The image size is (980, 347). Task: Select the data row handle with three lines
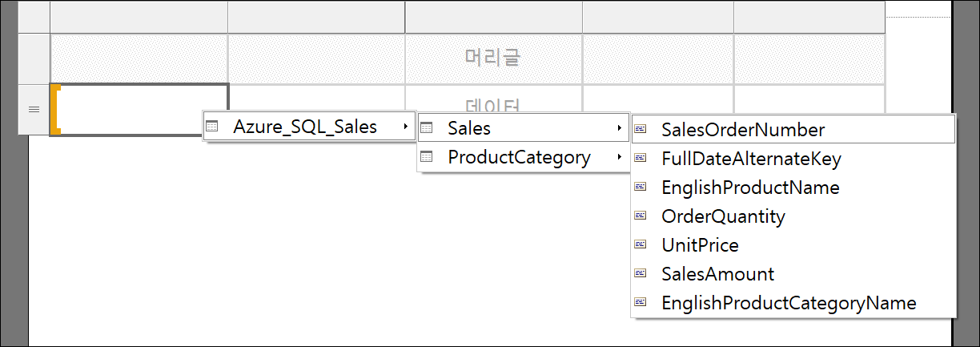pyautogui.click(x=34, y=110)
